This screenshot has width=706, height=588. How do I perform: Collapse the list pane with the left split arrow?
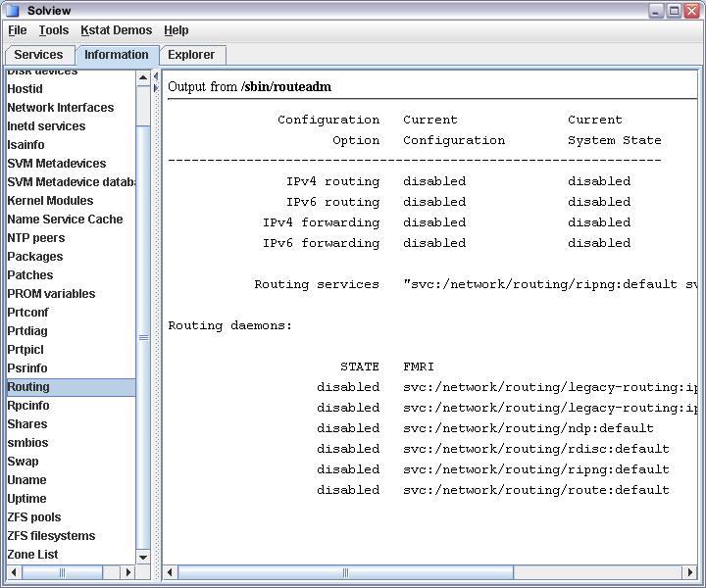156,76
